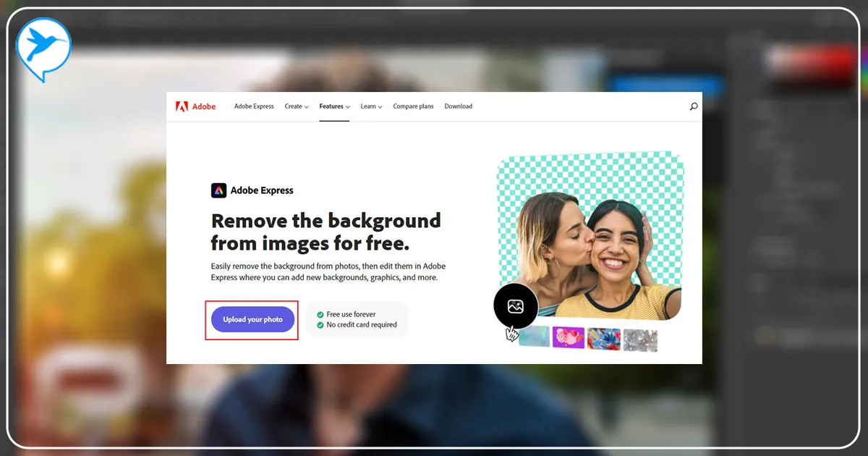
Task: Click the Adobe logo in the header
Action: pos(195,106)
